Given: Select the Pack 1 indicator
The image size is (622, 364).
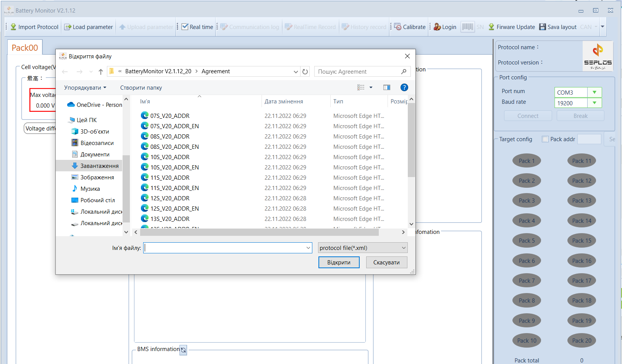Looking at the screenshot, I should pos(527,161).
